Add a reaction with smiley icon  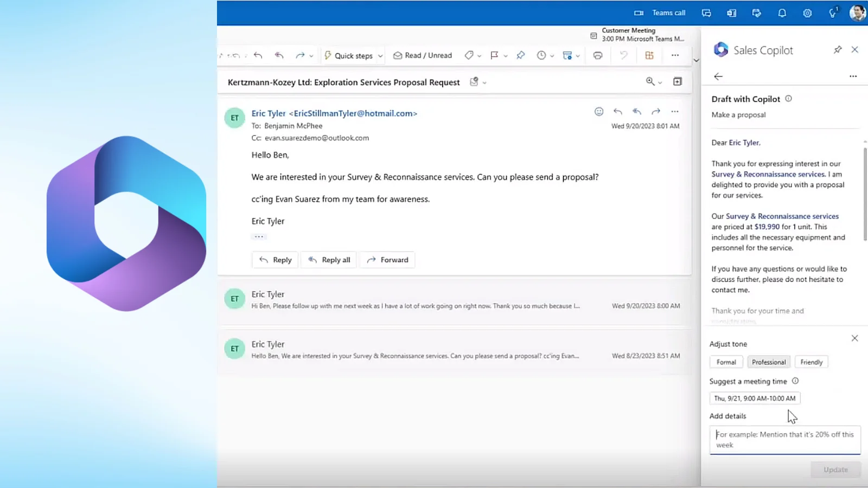[x=599, y=111]
